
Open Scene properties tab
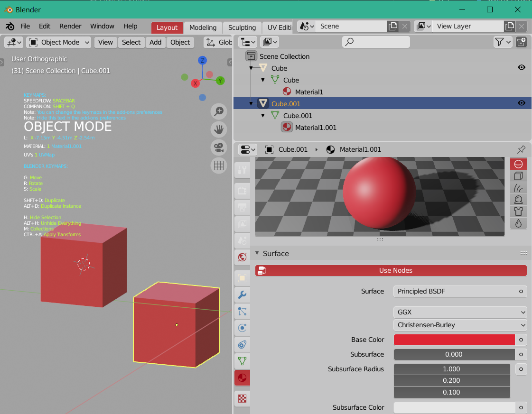click(x=242, y=240)
